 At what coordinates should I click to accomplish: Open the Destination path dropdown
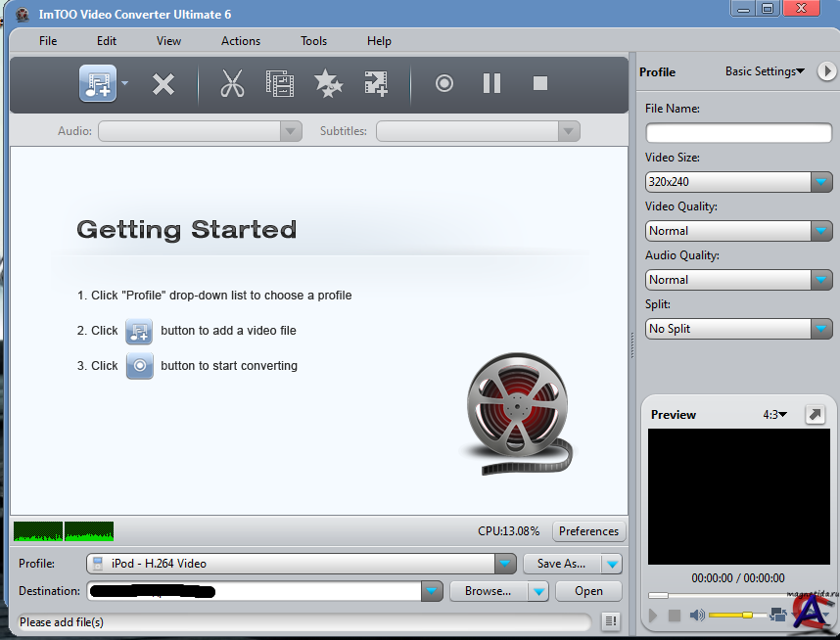(x=432, y=591)
